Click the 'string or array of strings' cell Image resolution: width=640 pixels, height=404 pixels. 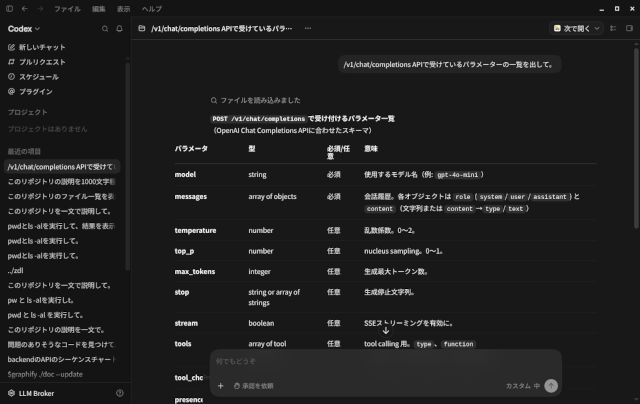(274, 297)
